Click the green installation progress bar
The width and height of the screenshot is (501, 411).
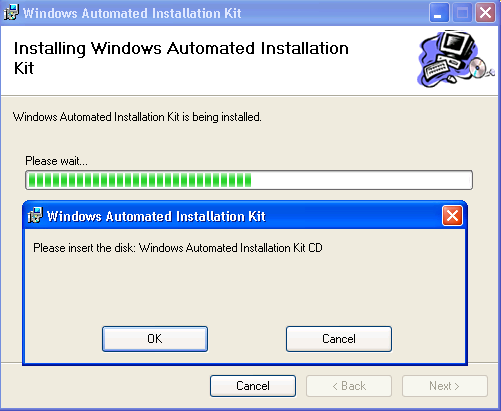click(x=249, y=180)
